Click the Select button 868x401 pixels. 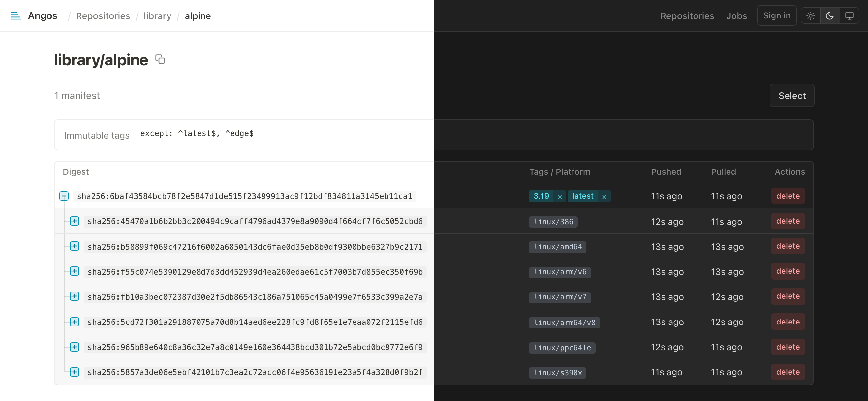pyautogui.click(x=792, y=95)
